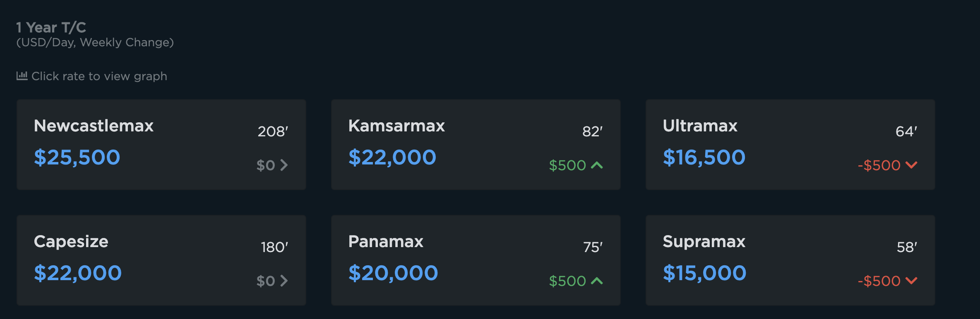The image size is (980, 319).
Task: Click the green up arrow on Kamsarmax
Action: (597, 165)
